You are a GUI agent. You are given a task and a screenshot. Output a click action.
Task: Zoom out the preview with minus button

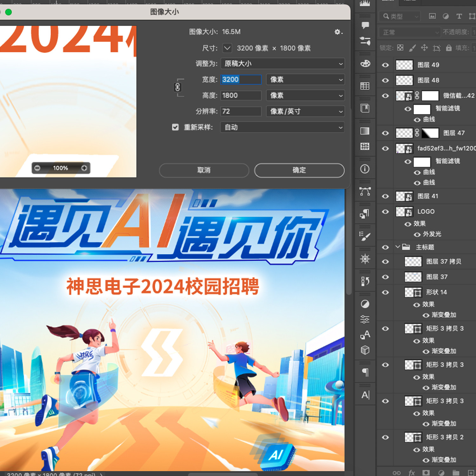[37, 168]
